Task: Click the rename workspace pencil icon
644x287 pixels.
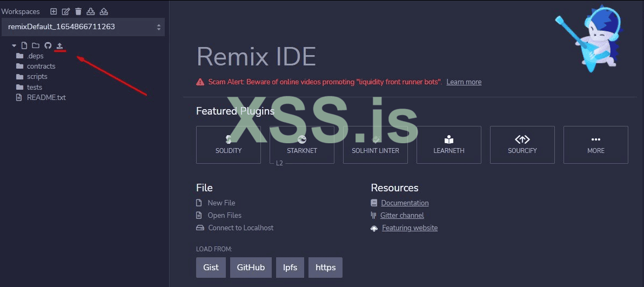Action: coord(66,11)
